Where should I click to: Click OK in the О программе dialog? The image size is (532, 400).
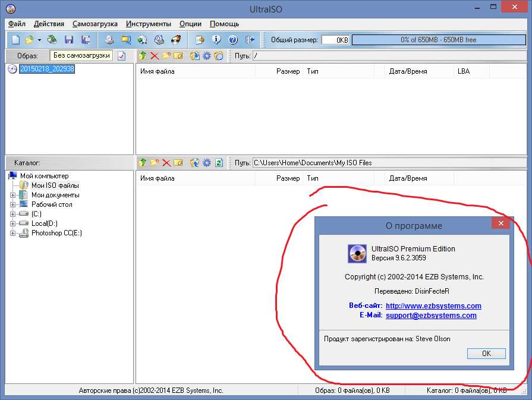pos(486,354)
